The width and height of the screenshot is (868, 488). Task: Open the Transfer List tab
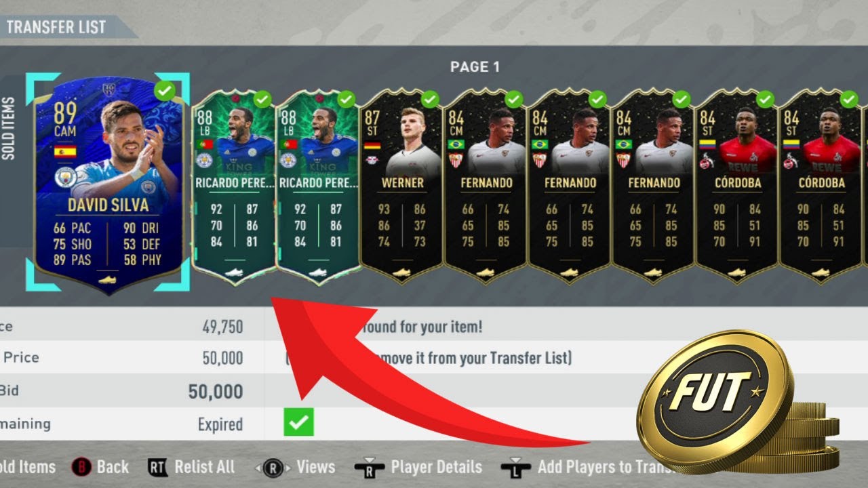pos(56,27)
